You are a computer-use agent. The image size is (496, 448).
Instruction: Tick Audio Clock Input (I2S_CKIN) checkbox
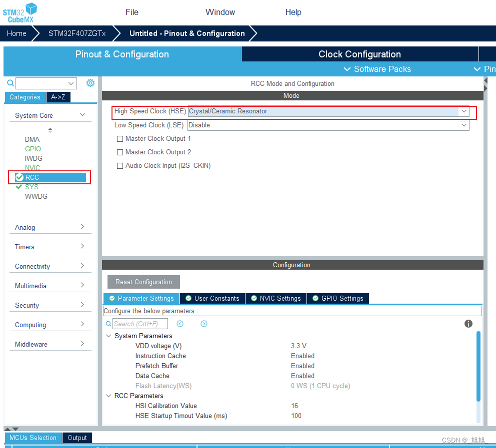120,166
